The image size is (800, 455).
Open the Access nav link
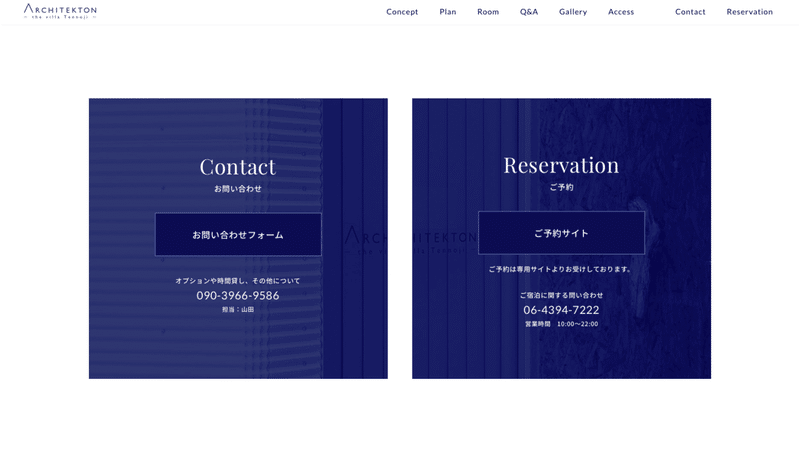coord(621,12)
